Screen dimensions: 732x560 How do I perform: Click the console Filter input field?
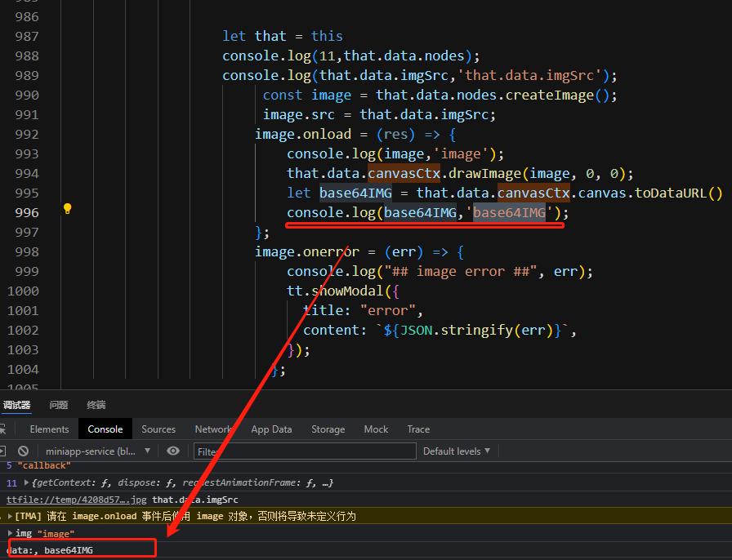coord(302,451)
